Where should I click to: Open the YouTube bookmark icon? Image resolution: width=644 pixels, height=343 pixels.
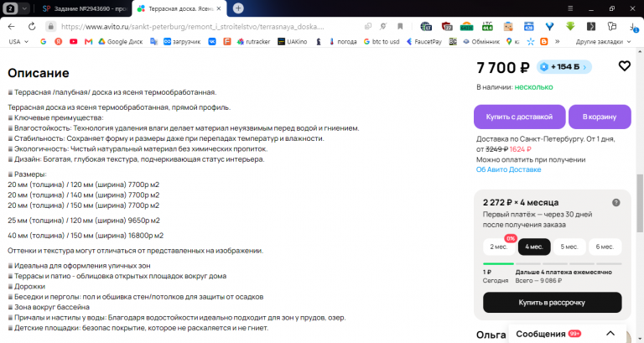pyautogui.click(x=74, y=41)
